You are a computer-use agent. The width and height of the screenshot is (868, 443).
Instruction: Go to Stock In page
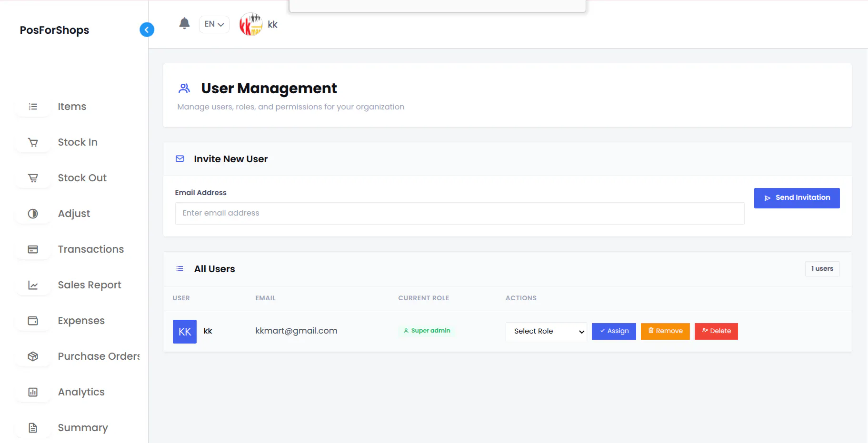78,142
